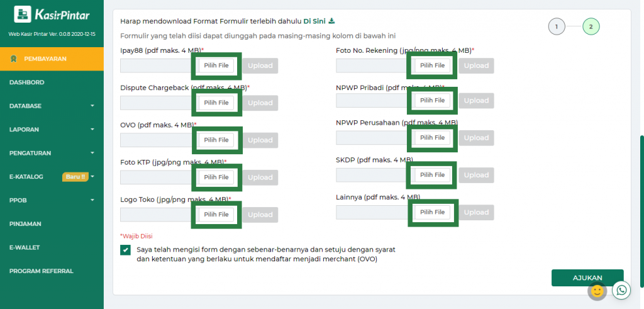The height and width of the screenshot is (309, 644).
Task: Go to step 1 circle indicator
Action: [556, 26]
